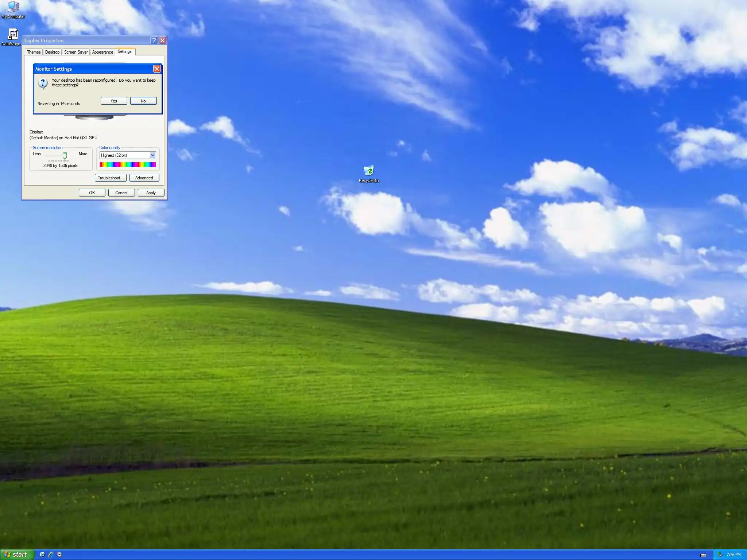Click Yes to keep display settings
Image resolution: width=747 pixels, height=560 pixels.
[x=114, y=101]
